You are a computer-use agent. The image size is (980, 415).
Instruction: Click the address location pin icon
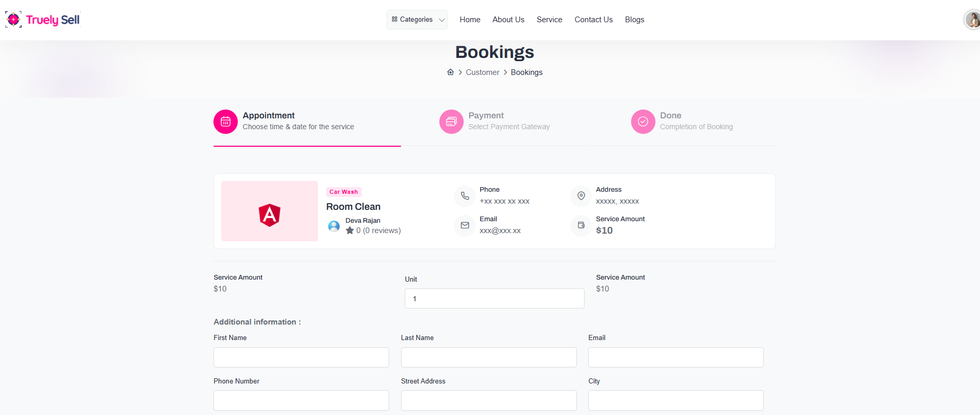pyautogui.click(x=581, y=196)
